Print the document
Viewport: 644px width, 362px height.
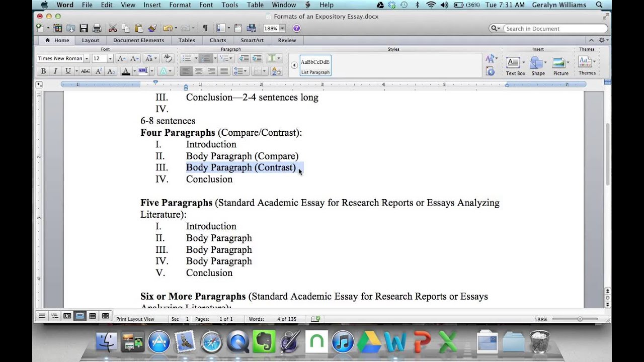coord(97,28)
